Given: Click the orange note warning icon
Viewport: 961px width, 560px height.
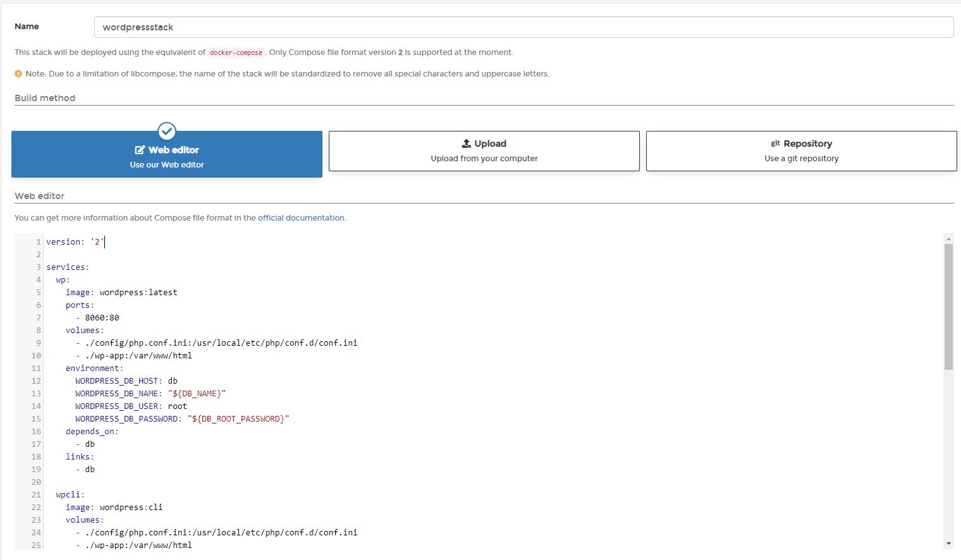Looking at the screenshot, I should click(x=18, y=74).
